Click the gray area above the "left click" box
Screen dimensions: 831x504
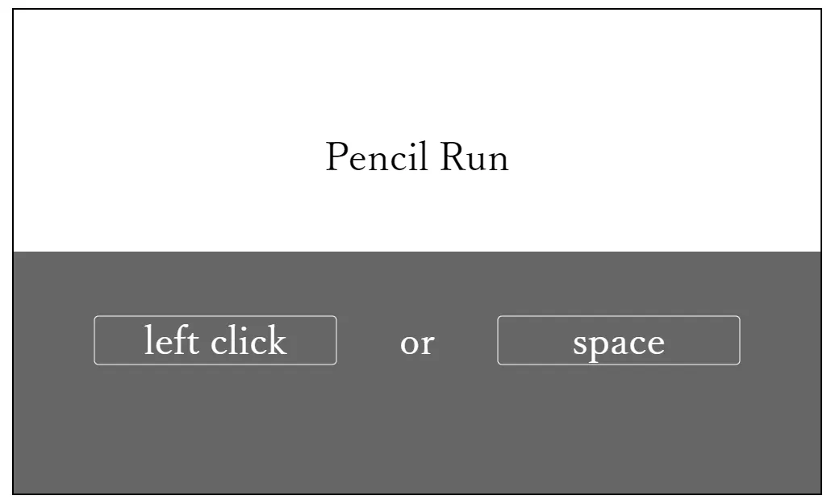click(x=215, y=284)
